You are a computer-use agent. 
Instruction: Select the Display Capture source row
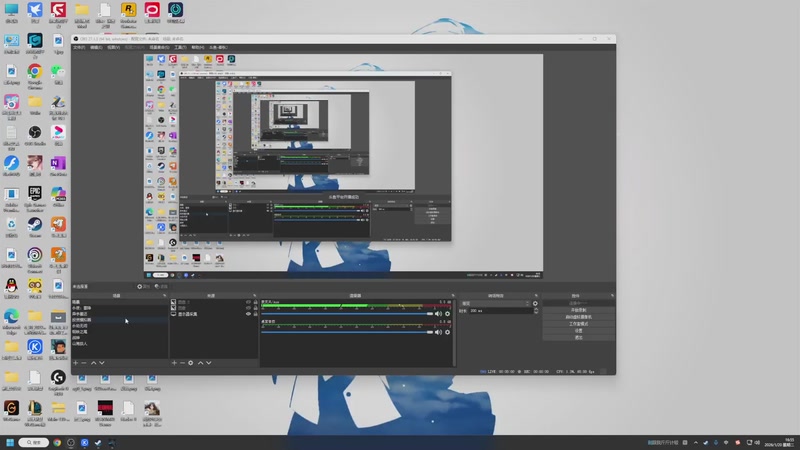[213, 314]
